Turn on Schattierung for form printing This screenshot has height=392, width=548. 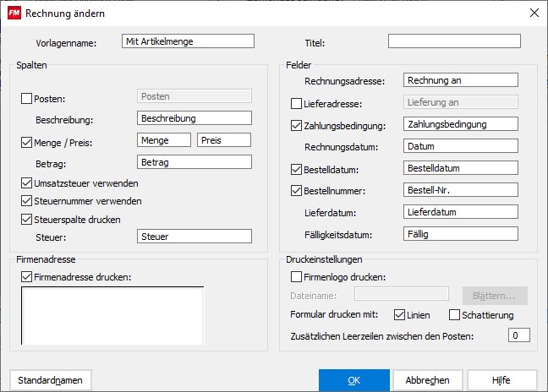[455, 315]
